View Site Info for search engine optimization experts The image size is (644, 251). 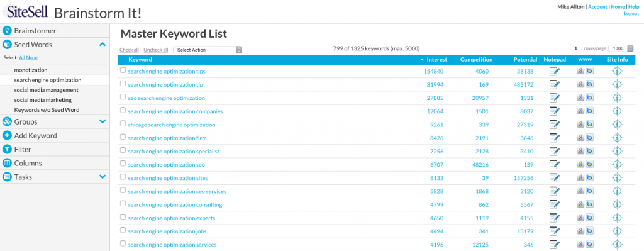tap(617, 218)
